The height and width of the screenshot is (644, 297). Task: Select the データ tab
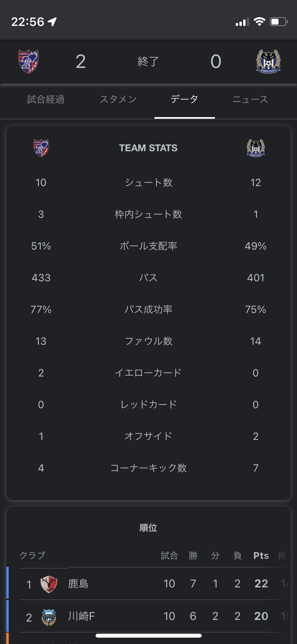click(184, 99)
